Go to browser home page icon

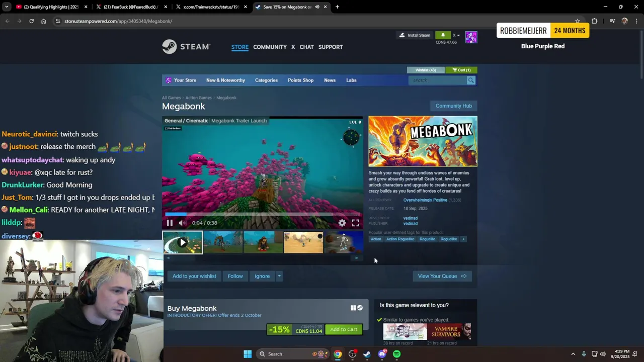[x=44, y=21]
